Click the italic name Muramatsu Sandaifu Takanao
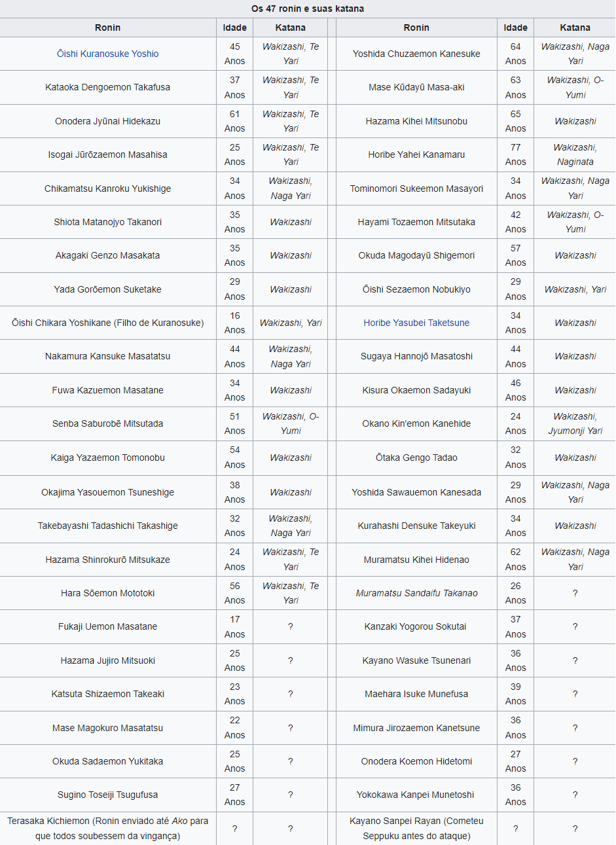Screen dimensions: 616x845 (x=416, y=593)
